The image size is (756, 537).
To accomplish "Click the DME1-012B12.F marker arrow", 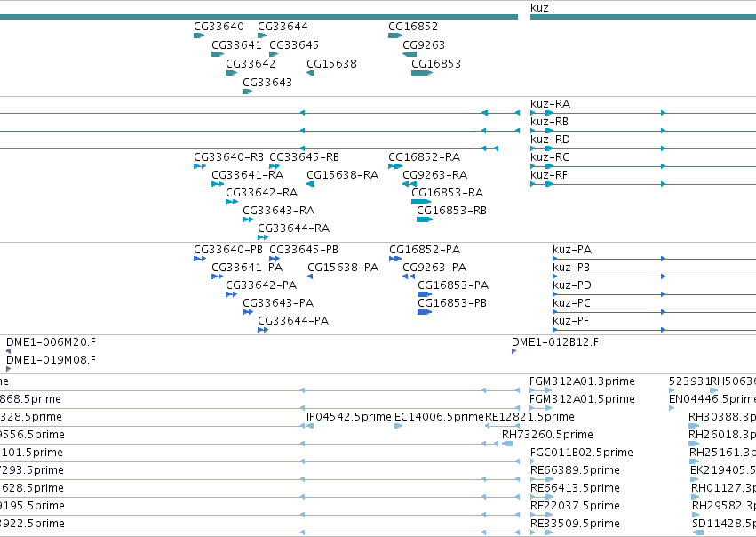I will coord(514,352).
